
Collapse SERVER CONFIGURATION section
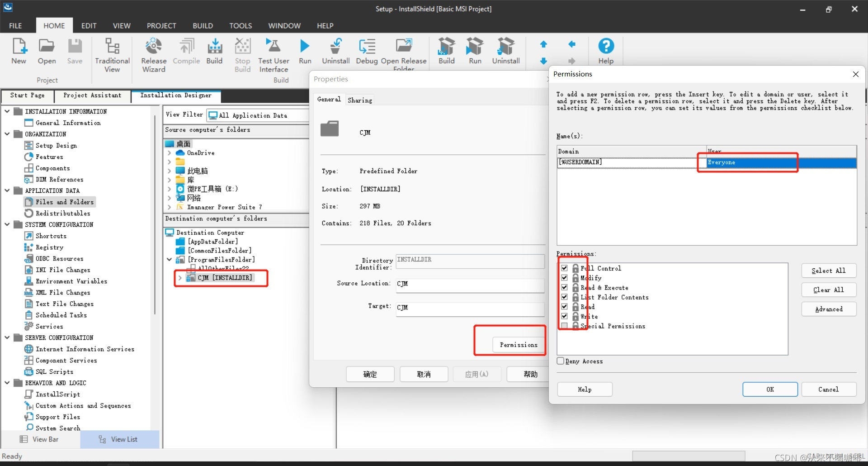[7, 337]
